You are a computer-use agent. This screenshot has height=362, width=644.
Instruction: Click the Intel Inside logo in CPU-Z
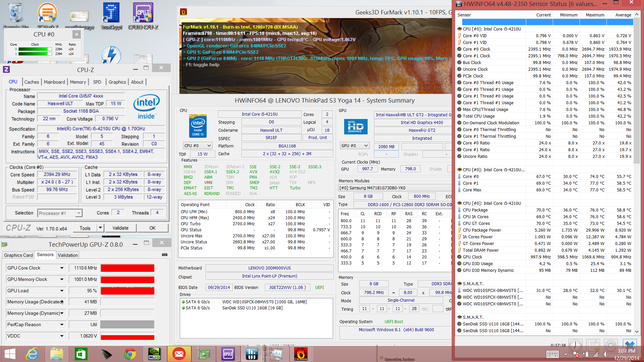(146, 107)
